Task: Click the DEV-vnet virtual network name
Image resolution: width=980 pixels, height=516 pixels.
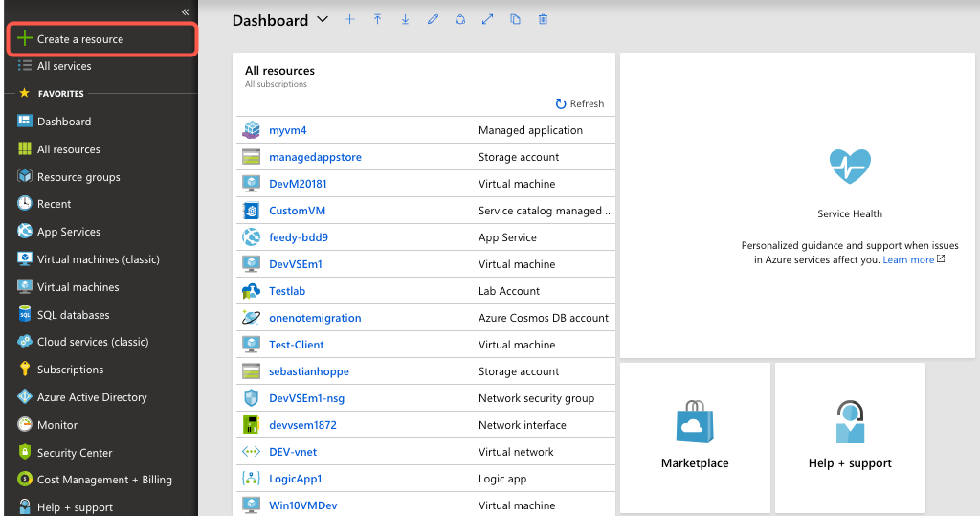Action: [x=293, y=452]
